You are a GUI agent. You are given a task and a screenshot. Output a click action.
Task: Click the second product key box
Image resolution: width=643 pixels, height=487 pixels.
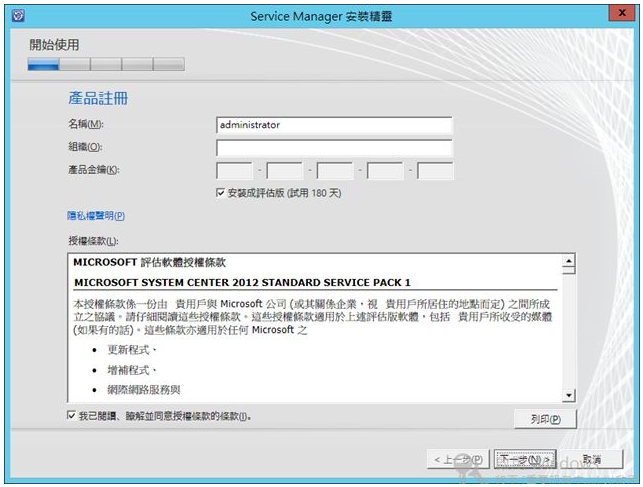[285, 171]
